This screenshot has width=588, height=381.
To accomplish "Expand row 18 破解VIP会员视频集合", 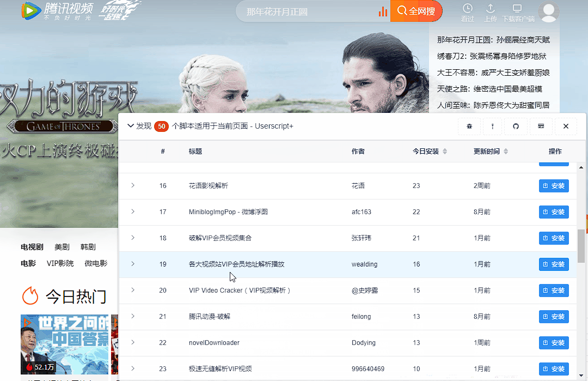I will point(133,238).
